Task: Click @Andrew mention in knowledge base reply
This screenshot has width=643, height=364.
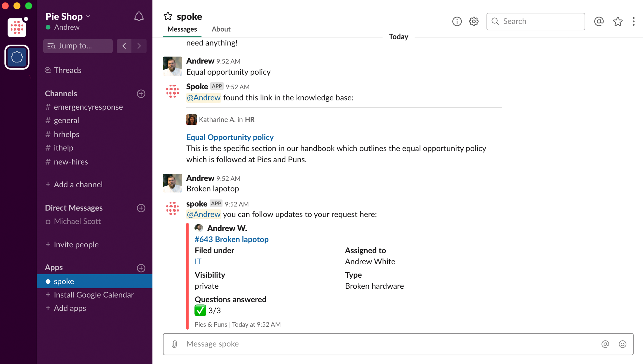Action: point(203,98)
